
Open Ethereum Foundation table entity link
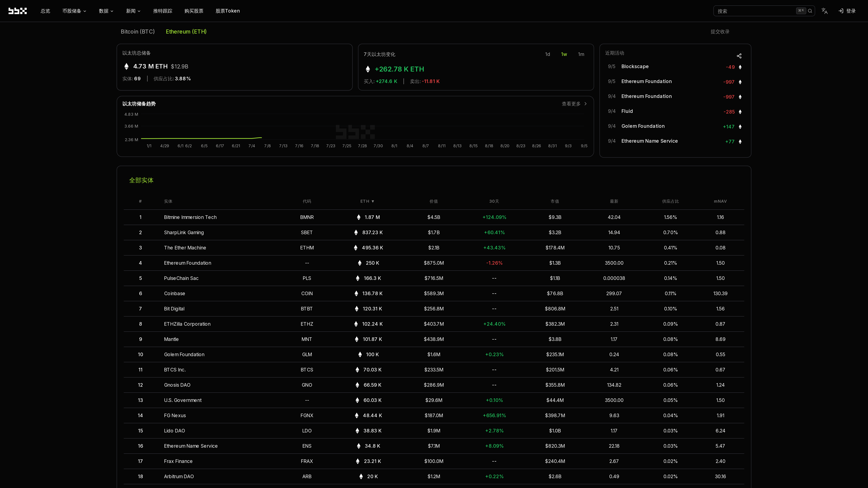(x=187, y=263)
